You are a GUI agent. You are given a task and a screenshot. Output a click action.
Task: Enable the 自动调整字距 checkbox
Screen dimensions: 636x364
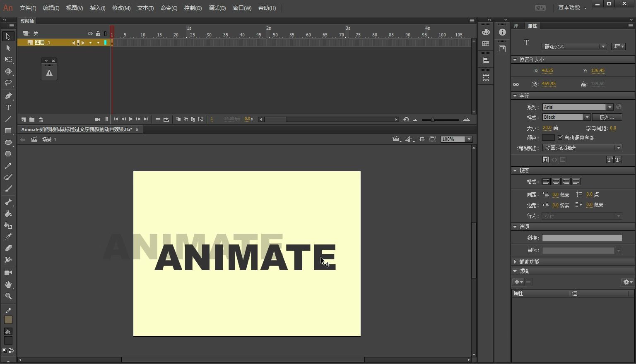[x=560, y=137]
